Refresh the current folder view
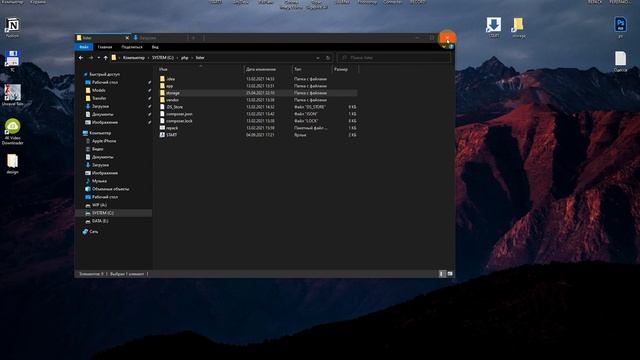 pyautogui.click(x=328, y=58)
